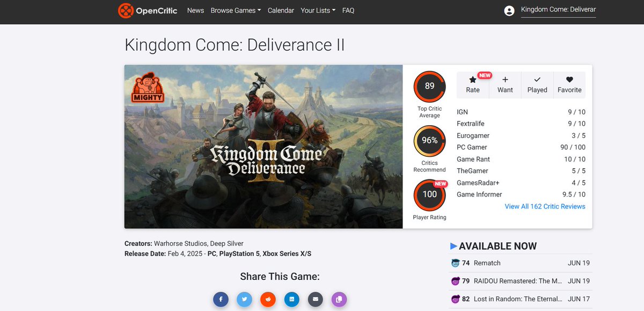Expand the Browse Games dropdown
Image resolution: width=644 pixels, height=311 pixels.
(x=236, y=10)
